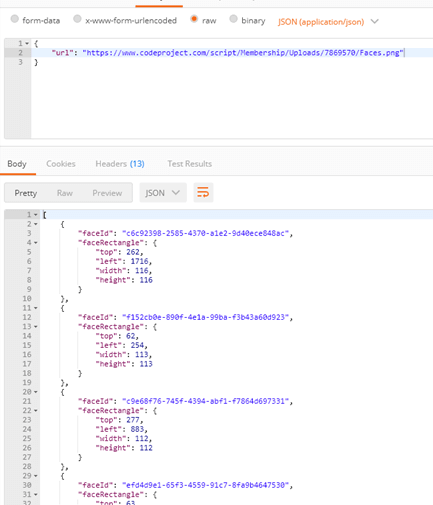Click the "width": 112 line
The width and height of the screenshot is (433, 505).
tap(124, 439)
